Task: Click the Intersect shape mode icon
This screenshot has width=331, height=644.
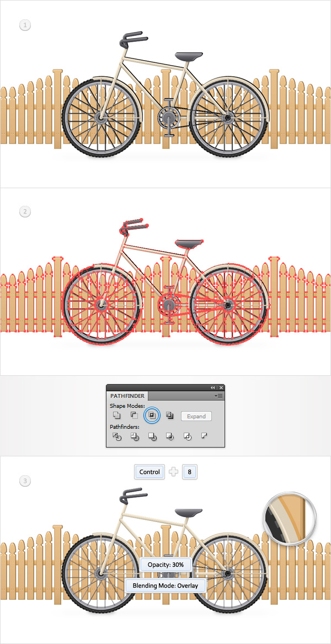Action: click(152, 416)
